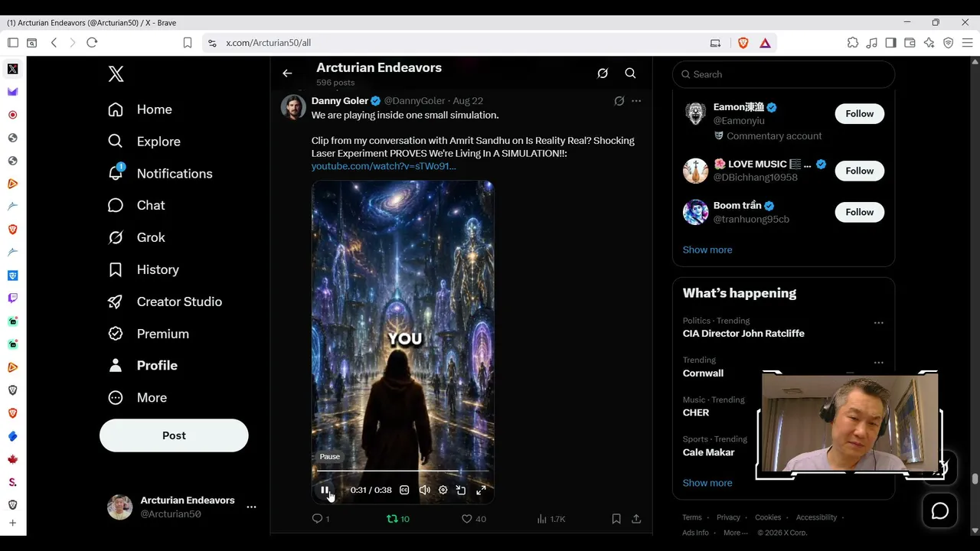Open Premium in the sidebar
Screen dimensions: 980x551
(149, 334)
